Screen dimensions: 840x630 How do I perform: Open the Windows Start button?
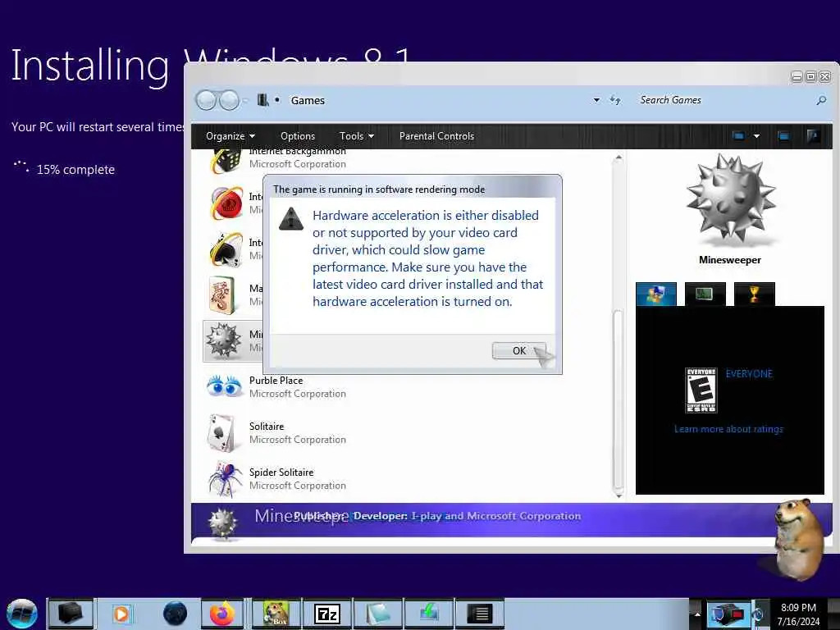21,614
